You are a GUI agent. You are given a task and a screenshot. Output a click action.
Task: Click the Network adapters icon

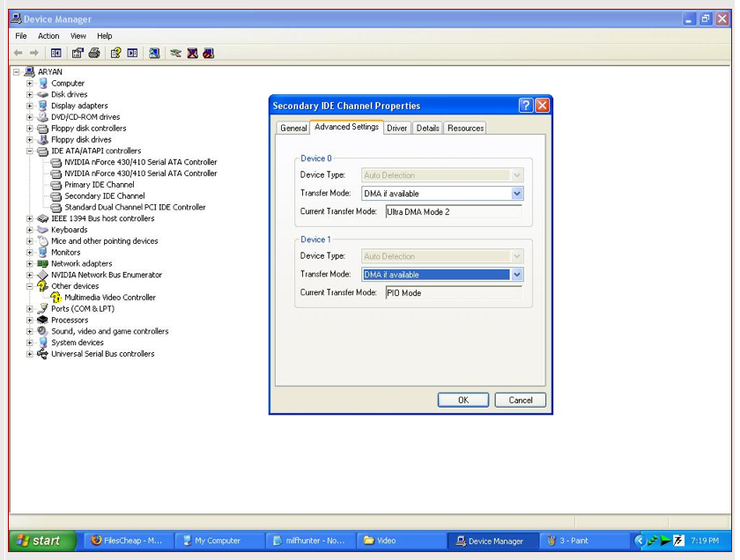[x=43, y=263]
